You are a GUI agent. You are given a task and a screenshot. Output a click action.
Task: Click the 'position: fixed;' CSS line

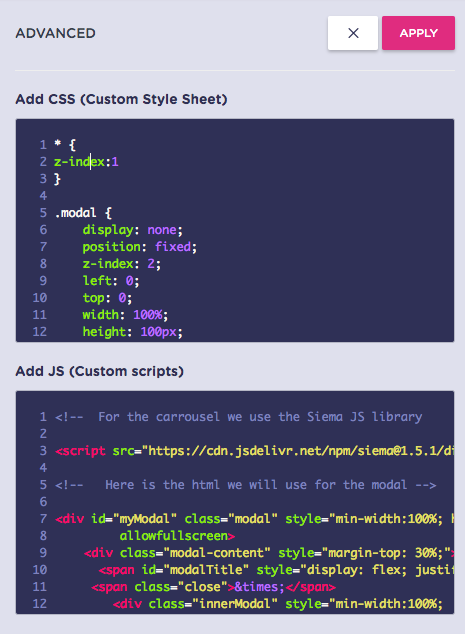click(140, 247)
